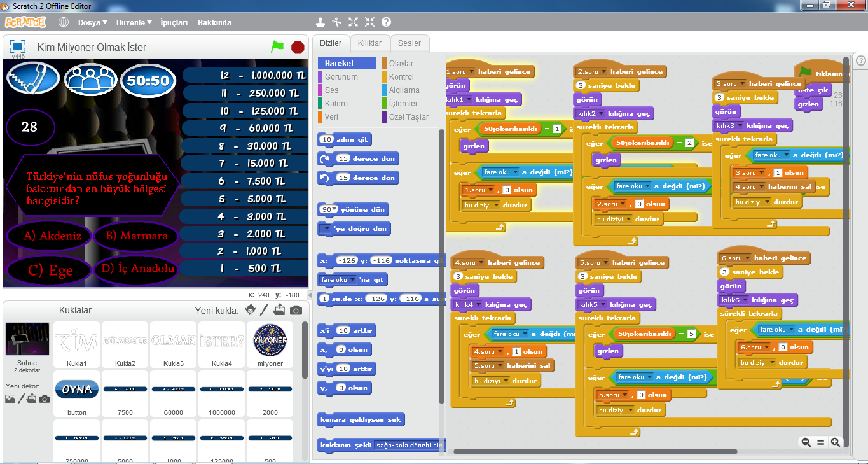Select the Grow sprite tool in the toolbar
Image resolution: width=868 pixels, height=464 pixels.
pos(354,22)
